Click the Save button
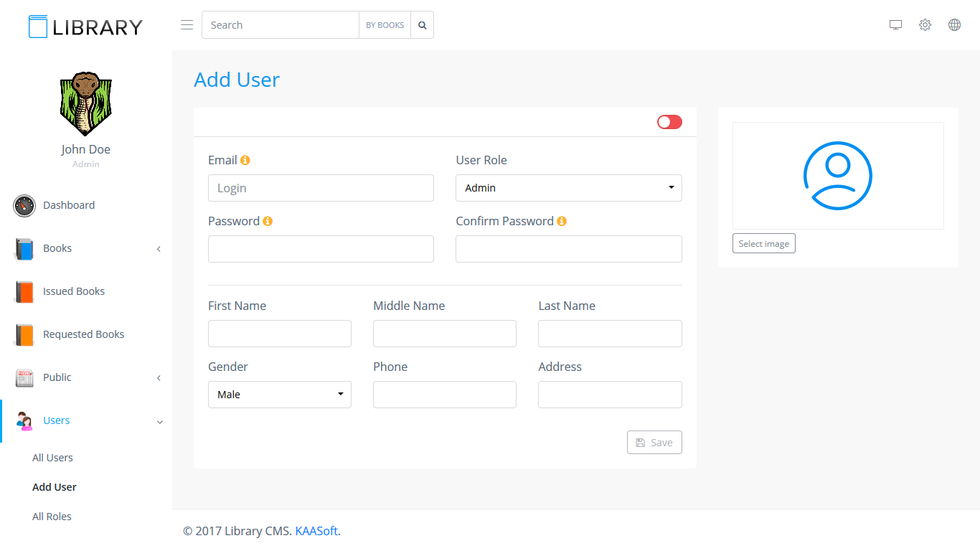Image resolution: width=980 pixels, height=551 pixels. pyautogui.click(x=654, y=443)
